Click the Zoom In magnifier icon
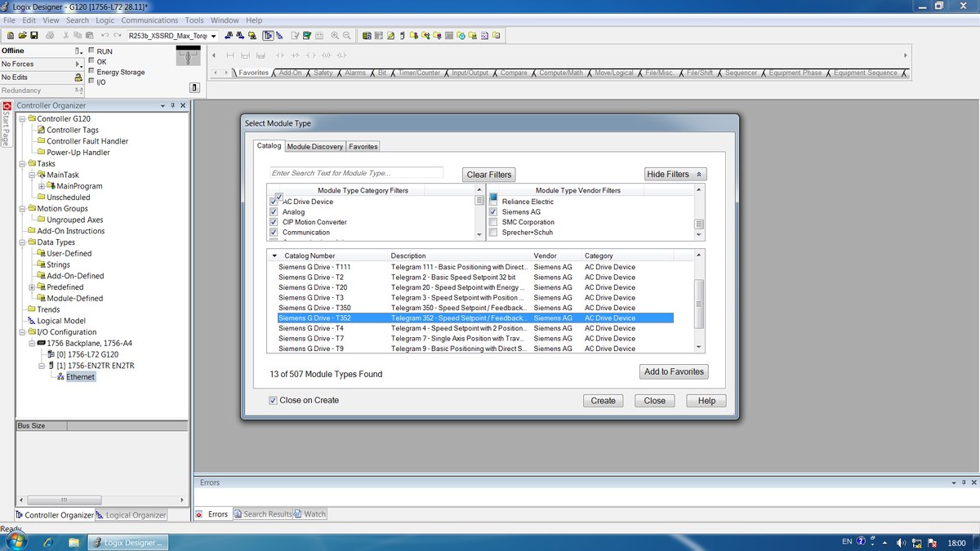The height and width of the screenshot is (551, 980). point(335,36)
